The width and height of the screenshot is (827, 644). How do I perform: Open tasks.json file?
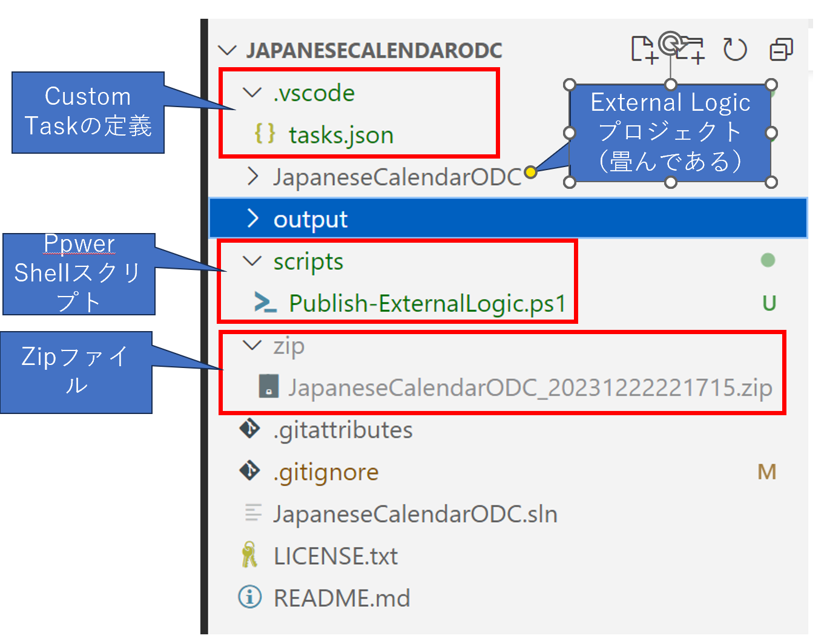341,135
